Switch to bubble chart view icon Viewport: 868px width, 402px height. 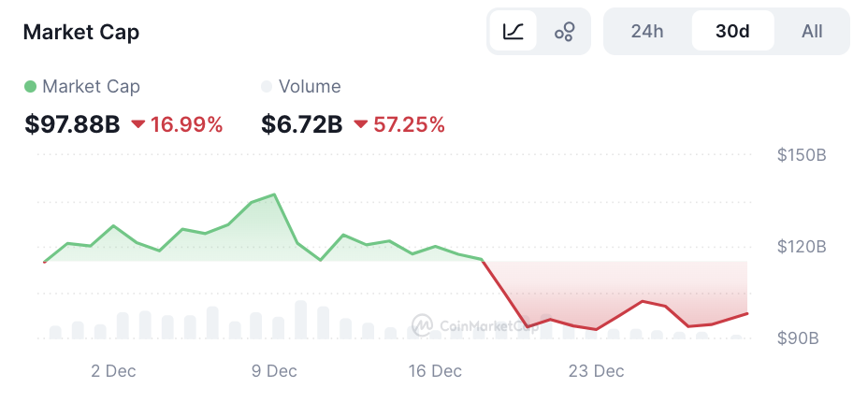pyautogui.click(x=564, y=31)
